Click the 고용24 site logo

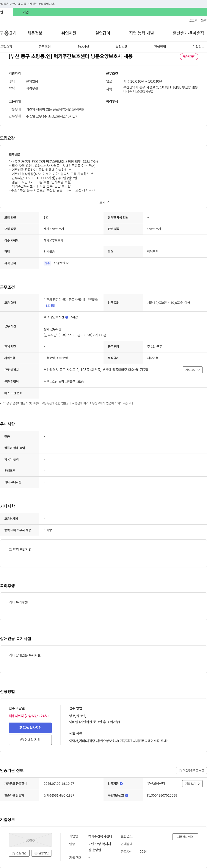tap(8, 33)
